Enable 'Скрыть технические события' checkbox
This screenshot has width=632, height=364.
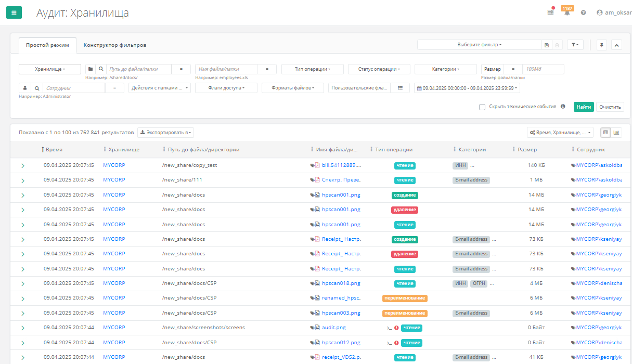[x=482, y=107]
